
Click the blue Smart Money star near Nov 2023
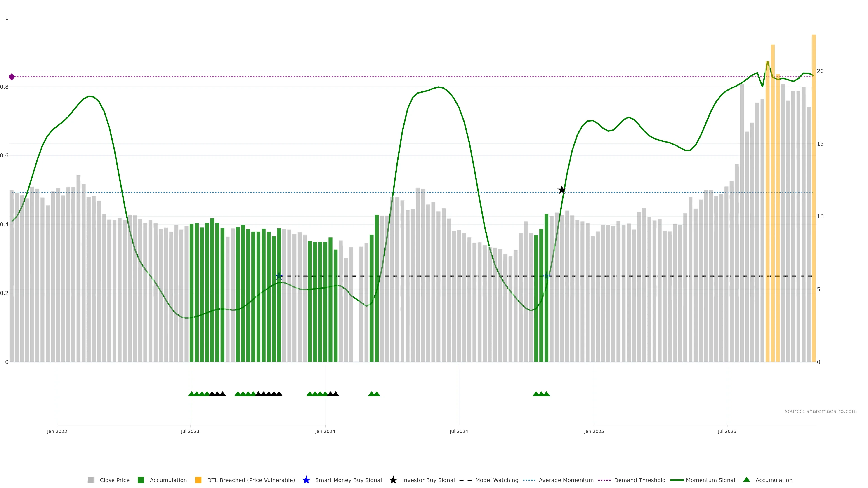(x=279, y=276)
